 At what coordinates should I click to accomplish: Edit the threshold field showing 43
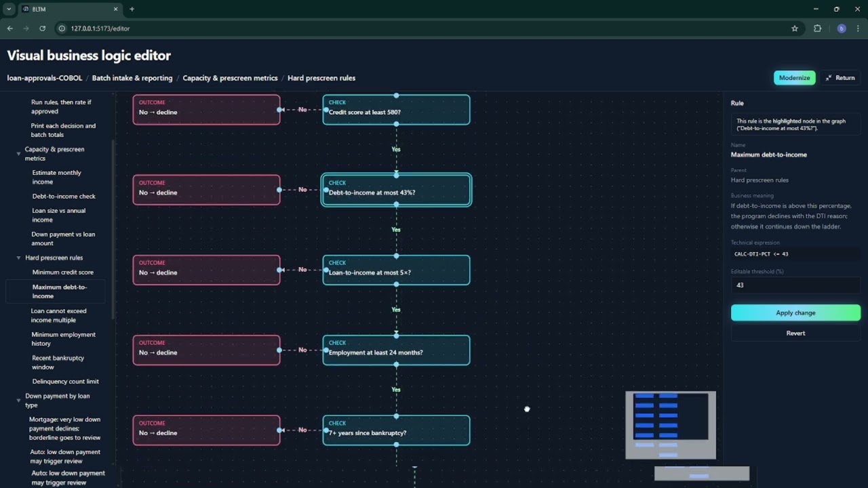pos(795,285)
